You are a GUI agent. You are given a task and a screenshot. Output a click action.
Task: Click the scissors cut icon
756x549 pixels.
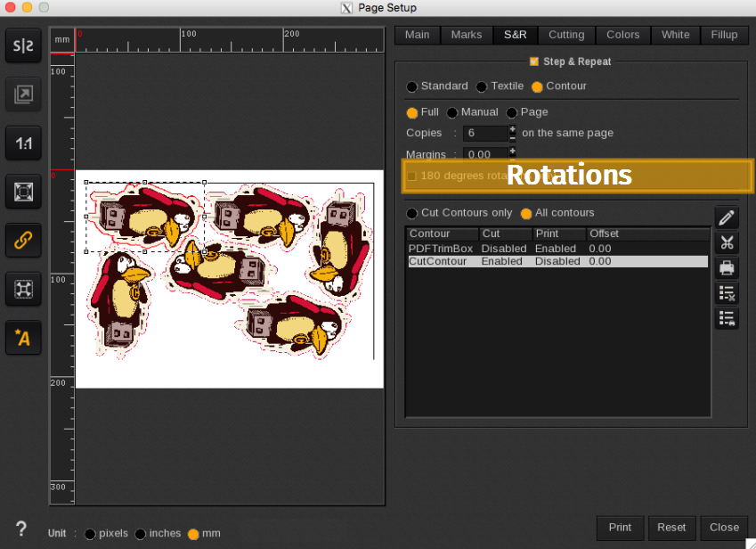click(727, 242)
